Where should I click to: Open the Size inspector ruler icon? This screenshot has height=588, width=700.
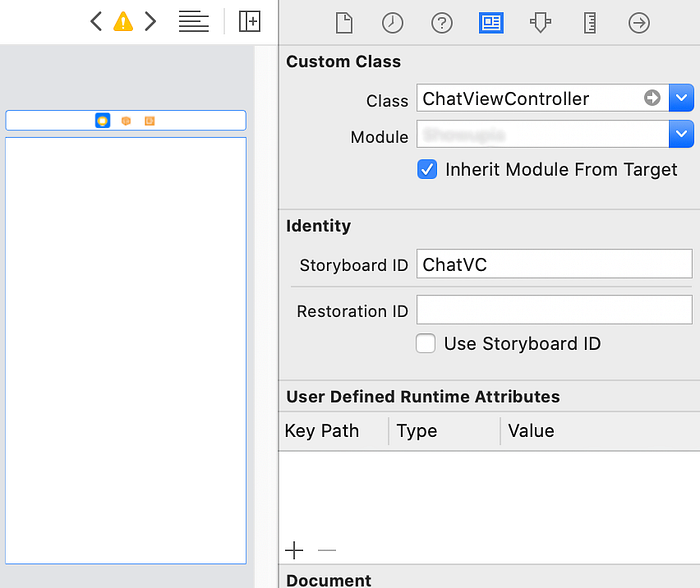tap(590, 23)
